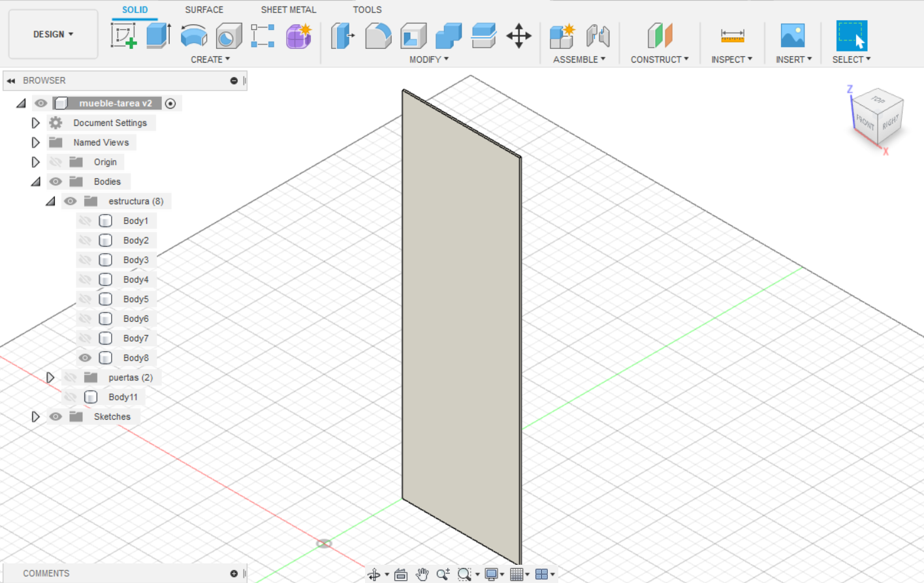Screen dimensions: 924x583
Task: Activate the Pan hand tool
Action: [422, 575]
